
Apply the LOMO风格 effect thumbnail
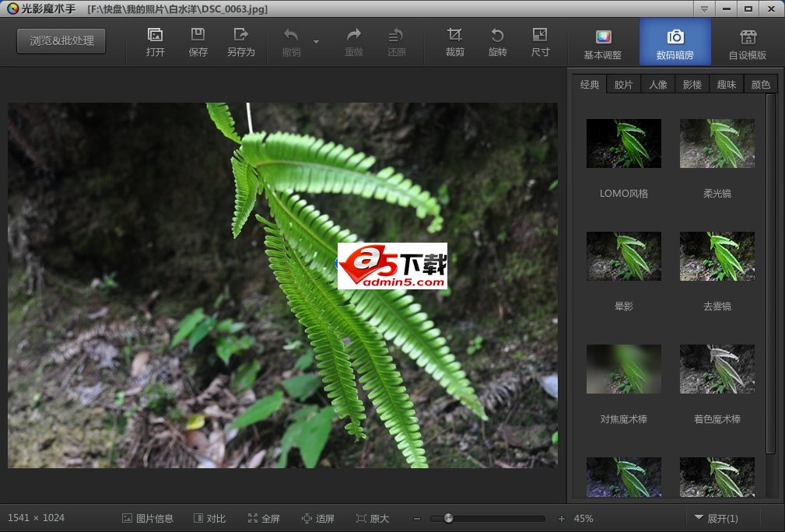pos(623,144)
